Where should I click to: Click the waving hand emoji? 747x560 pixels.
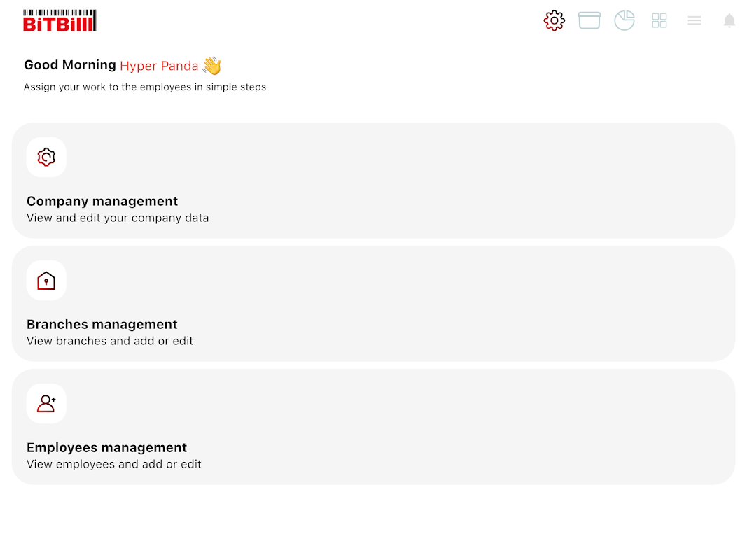click(x=212, y=66)
